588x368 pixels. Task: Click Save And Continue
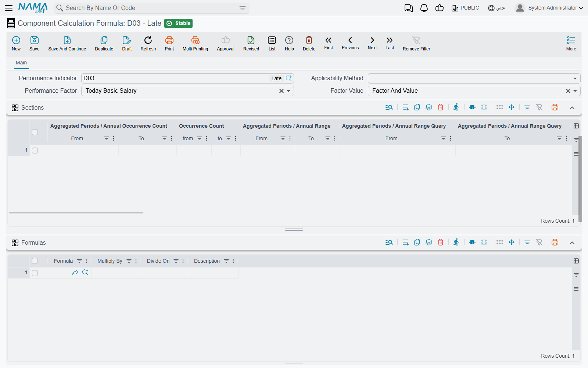pyautogui.click(x=67, y=43)
